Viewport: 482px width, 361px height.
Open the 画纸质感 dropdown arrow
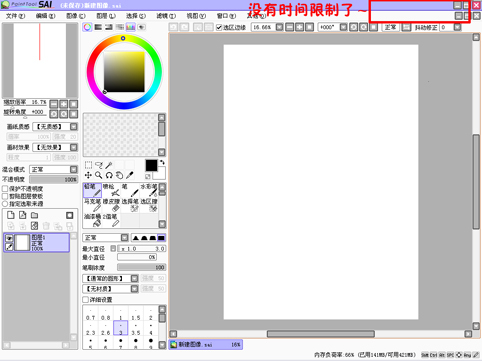74,127
